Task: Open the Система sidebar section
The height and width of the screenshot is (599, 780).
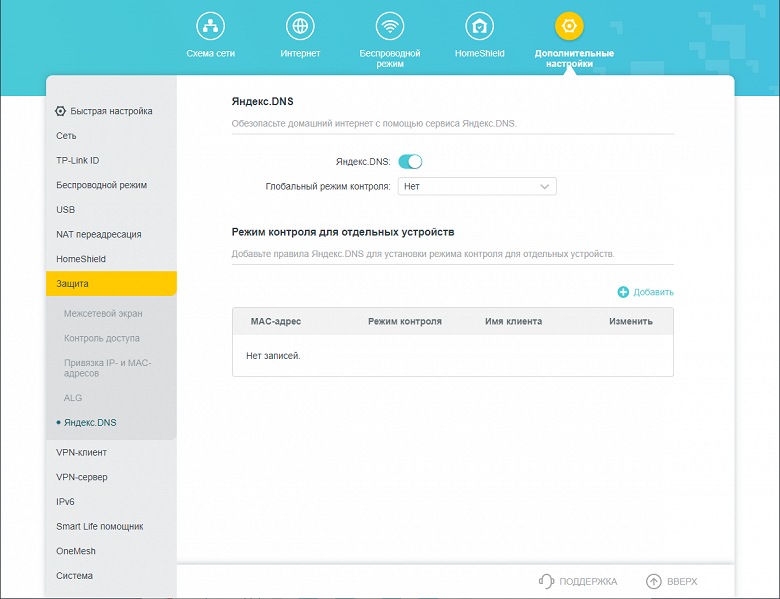Action: (74, 576)
